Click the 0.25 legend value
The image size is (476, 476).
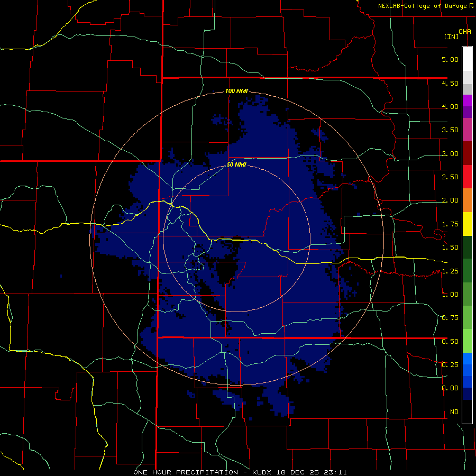450,364
